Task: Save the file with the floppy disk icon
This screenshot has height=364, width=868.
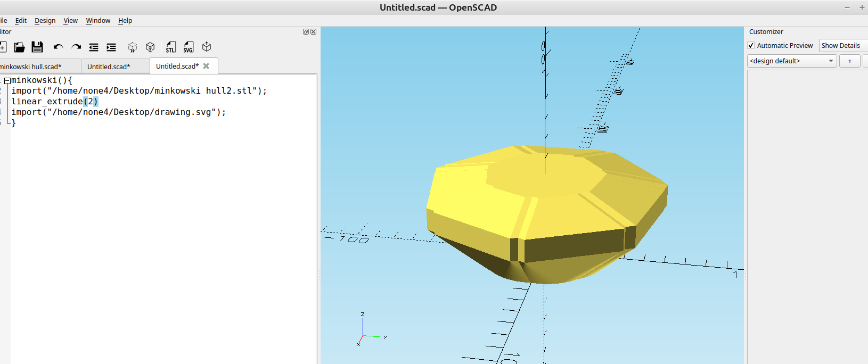Action: (x=37, y=47)
